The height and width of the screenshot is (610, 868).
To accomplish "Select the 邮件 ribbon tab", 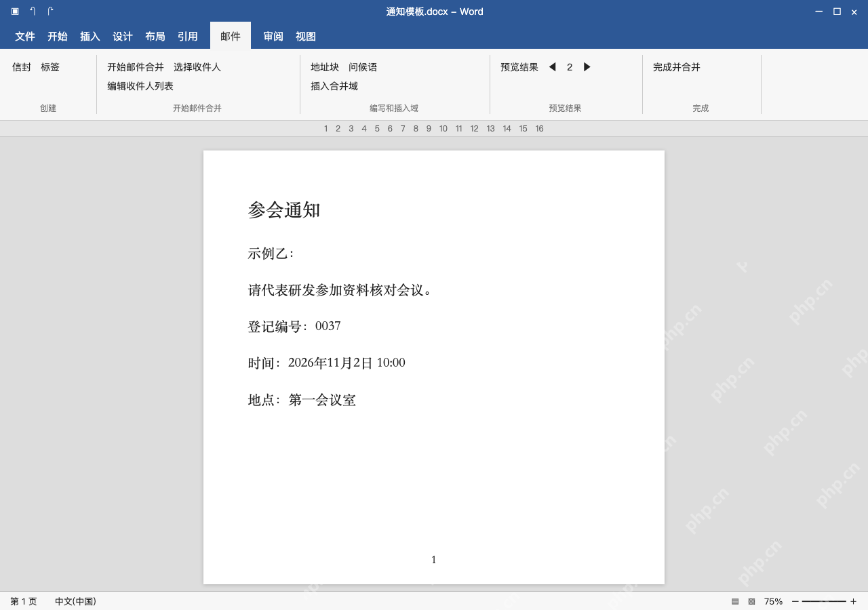I will [x=231, y=36].
